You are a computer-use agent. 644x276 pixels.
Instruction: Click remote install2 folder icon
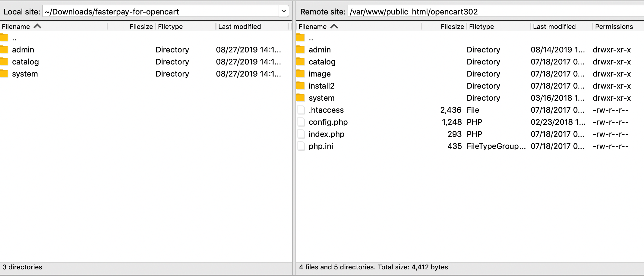[x=301, y=86]
